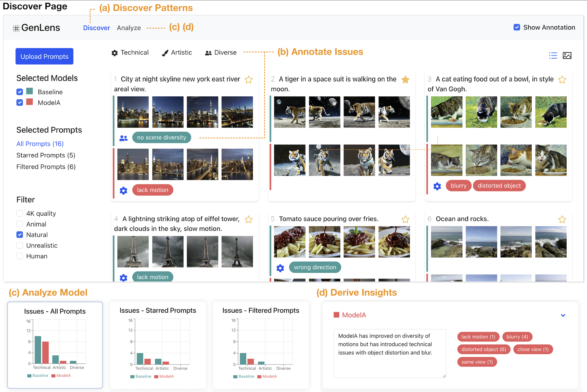The width and height of the screenshot is (587, 392).
Task: Click the Technical gear icon in header
Action: coord(115,53)
